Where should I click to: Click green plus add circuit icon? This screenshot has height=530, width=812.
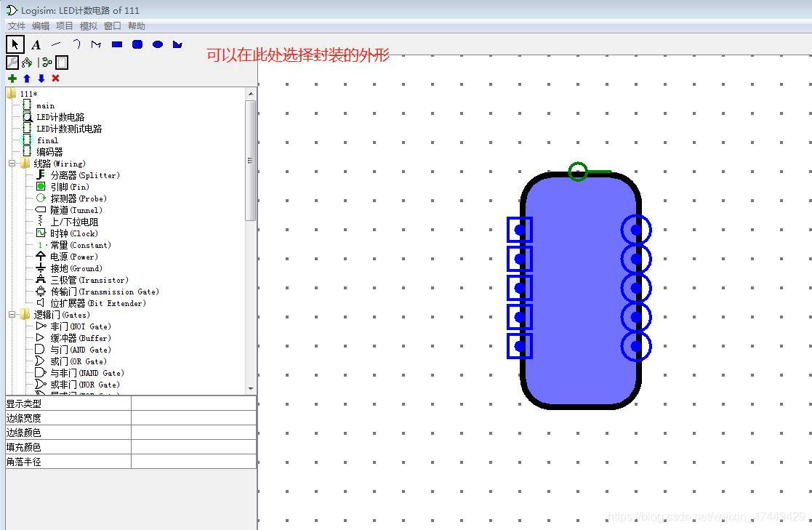(12, 79)
